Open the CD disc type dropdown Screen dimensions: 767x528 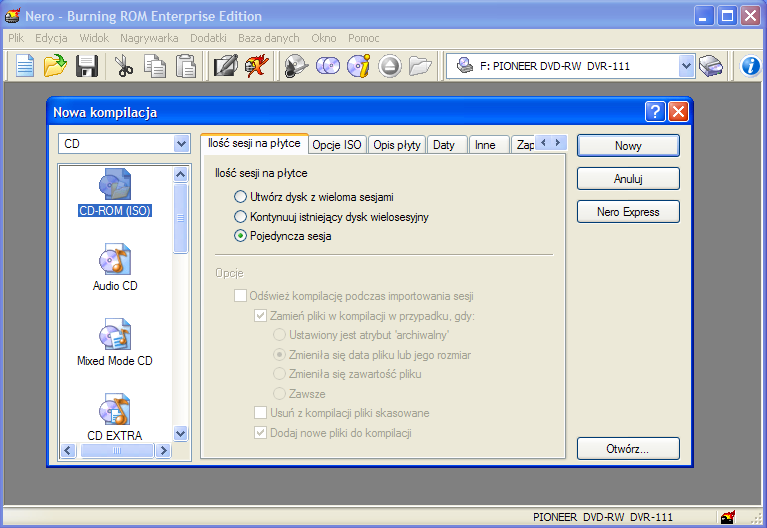point(181,144)
